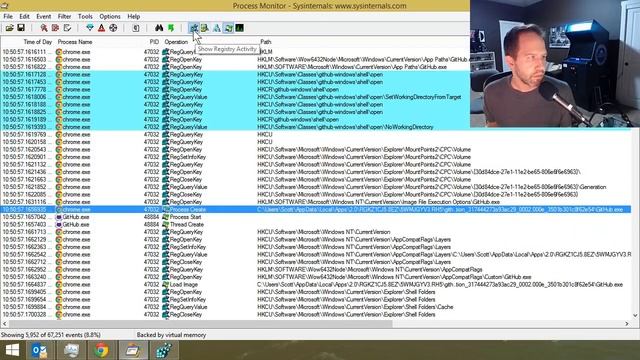Click the chrome icon in 10:50:57.1619769 row

point(59,134)
